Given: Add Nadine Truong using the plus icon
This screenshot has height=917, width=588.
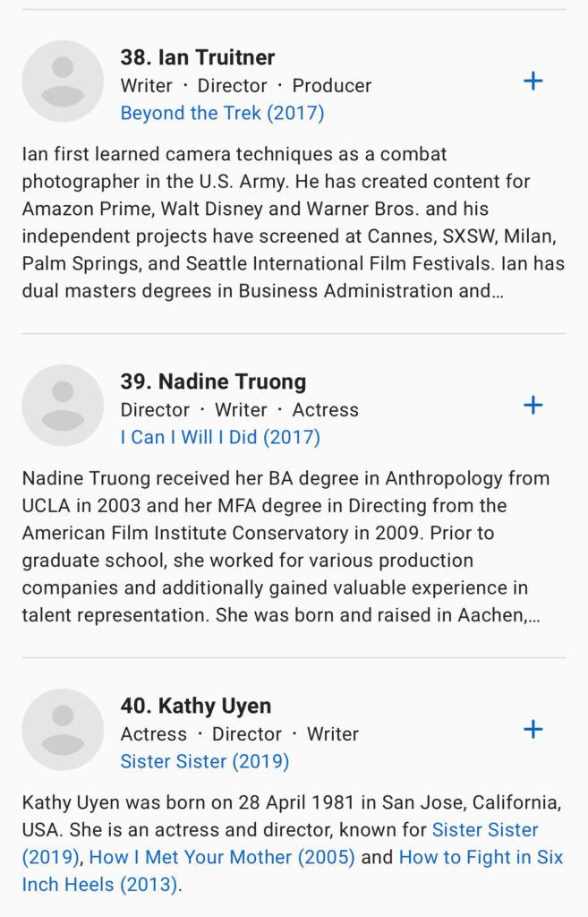Looking at the screenshot, I should tap(533, 406).
